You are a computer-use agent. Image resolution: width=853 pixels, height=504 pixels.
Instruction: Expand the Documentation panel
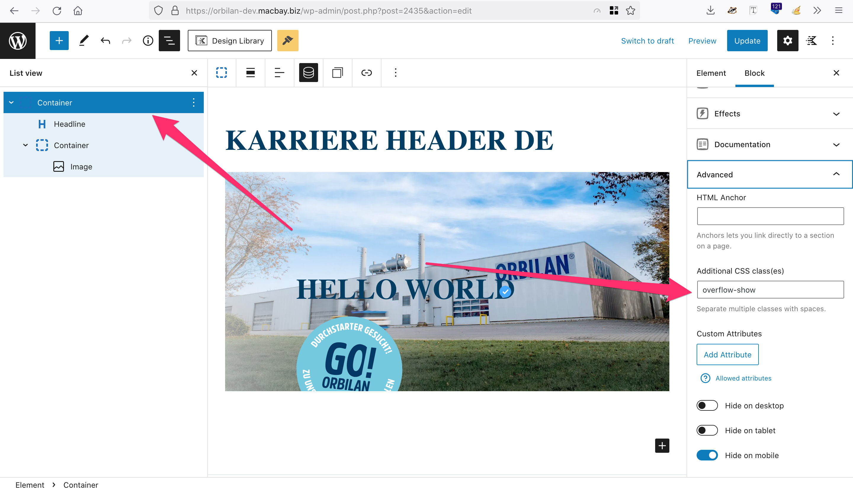[770, 144]
